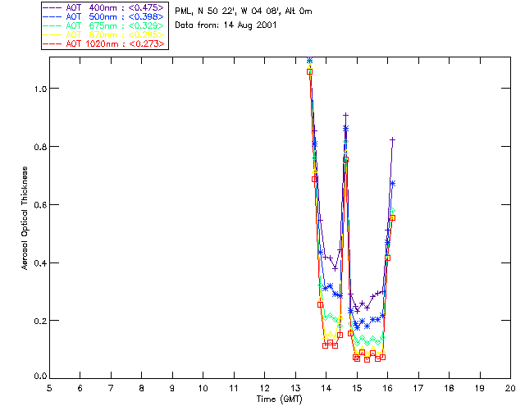Screen dimensions: 525x420
Task: Click the x-axis label 14
Action: point(326,388)
